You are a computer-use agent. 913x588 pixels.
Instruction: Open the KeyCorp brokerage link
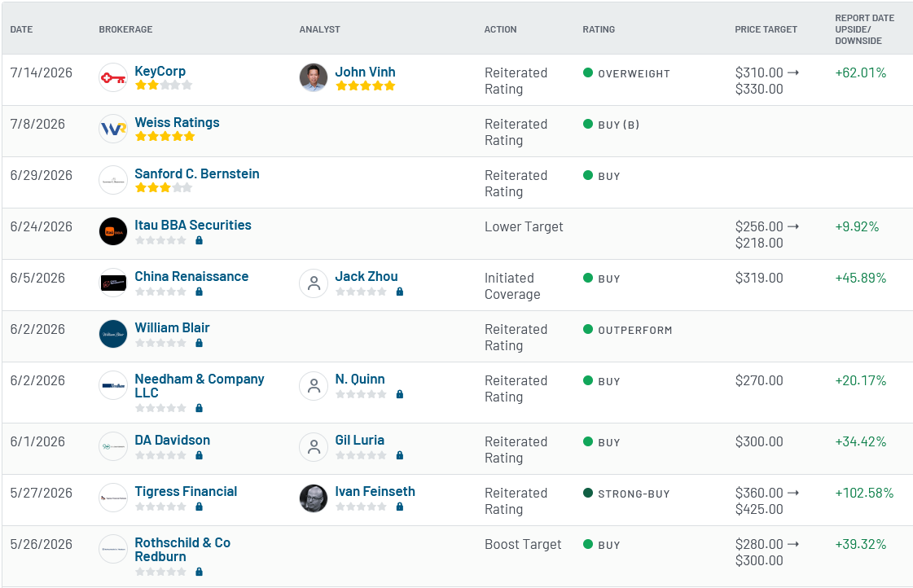[160, 71]
